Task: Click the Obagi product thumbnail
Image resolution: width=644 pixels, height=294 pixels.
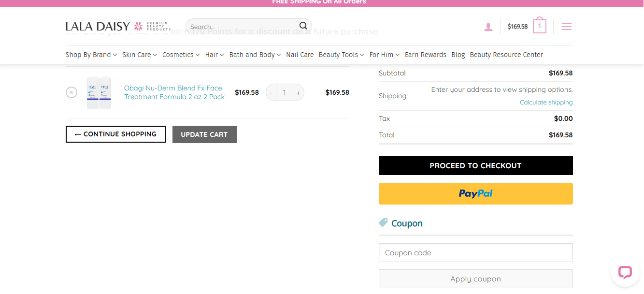Action: pos(99,92)
